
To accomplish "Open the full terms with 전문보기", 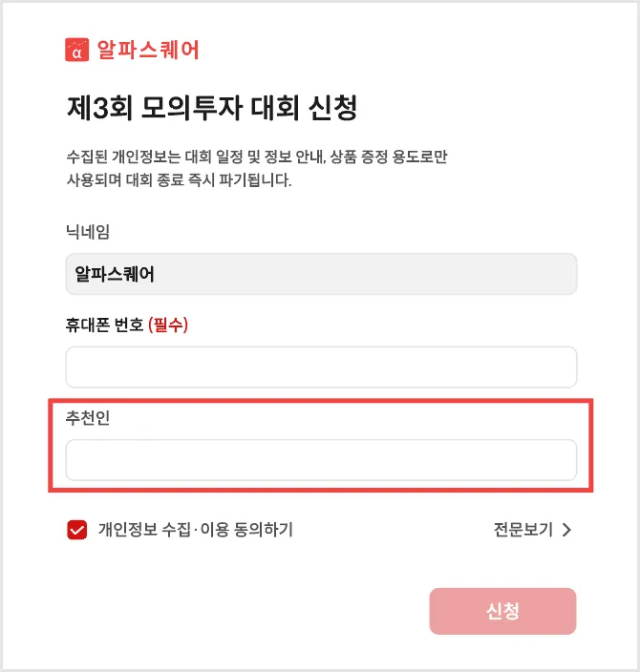I will click(x=523, y=530).
